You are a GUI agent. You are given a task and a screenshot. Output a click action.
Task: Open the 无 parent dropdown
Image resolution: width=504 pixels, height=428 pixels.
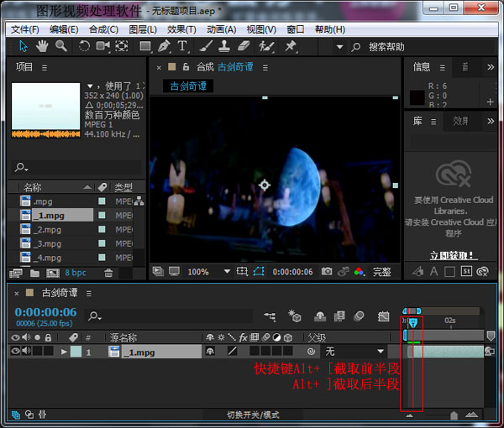[354, 352]
